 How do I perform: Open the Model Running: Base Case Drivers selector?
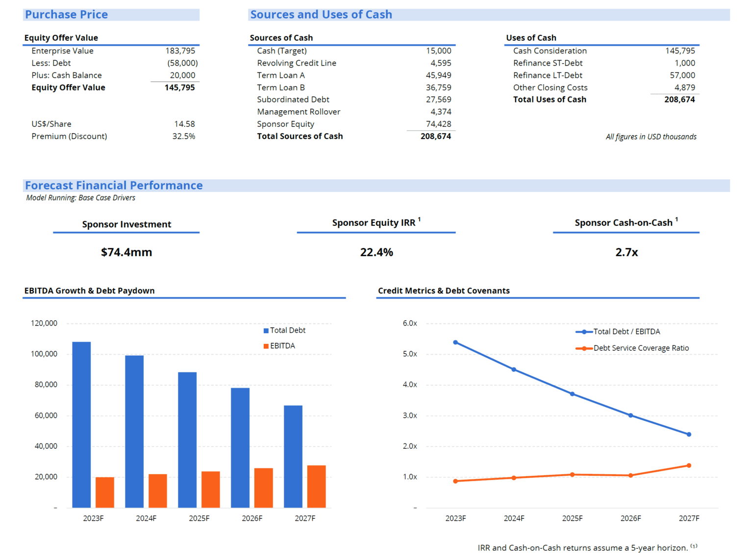pos(81,198)
